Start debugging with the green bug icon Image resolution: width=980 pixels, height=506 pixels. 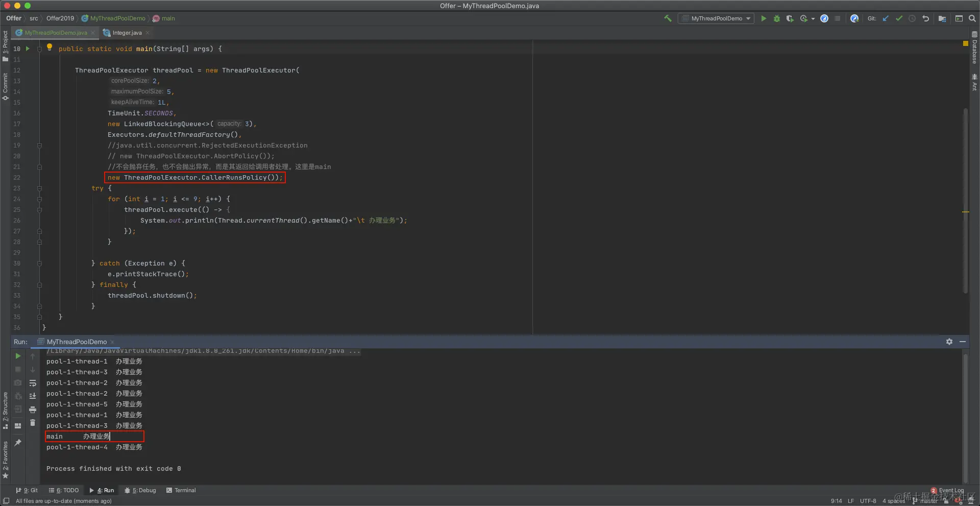tap(777, 18)
